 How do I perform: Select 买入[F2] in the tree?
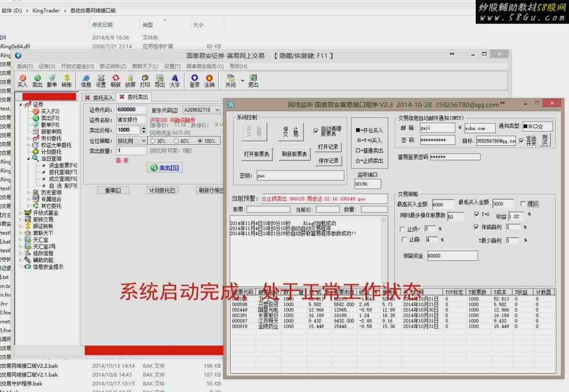coord(46,111)
